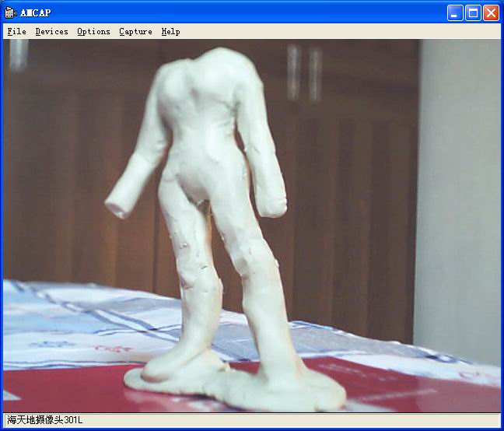Click the status bar text 海天地摄像头301L
This screenshot has width=504, height=431.
click(x=45, y=420)
